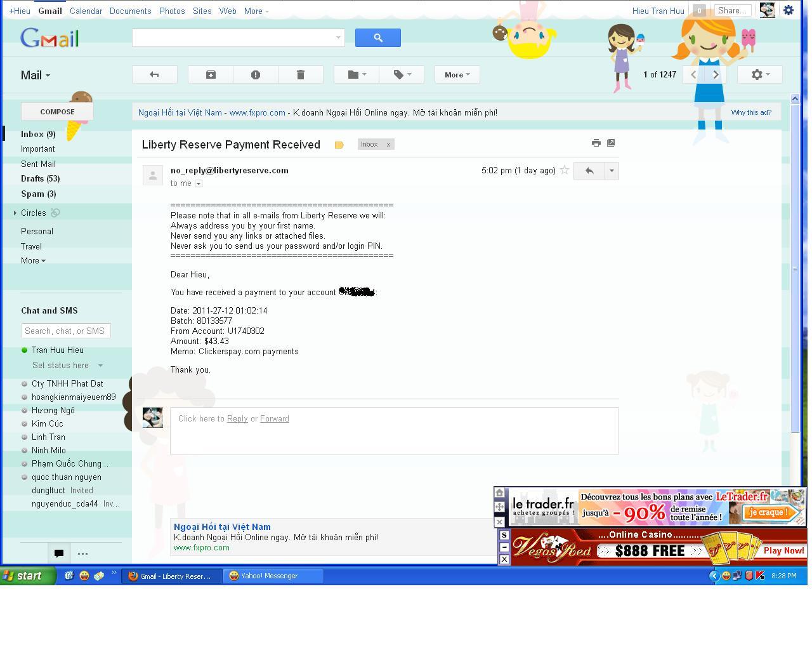Open Sites in the top bar
This screenshot has height=650, width=812.
click(202, 11)
